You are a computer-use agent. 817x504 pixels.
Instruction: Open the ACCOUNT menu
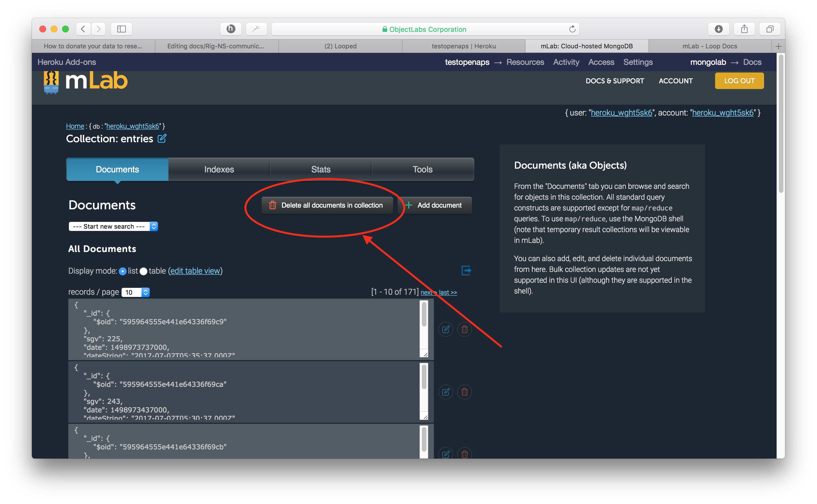(676, 81)
